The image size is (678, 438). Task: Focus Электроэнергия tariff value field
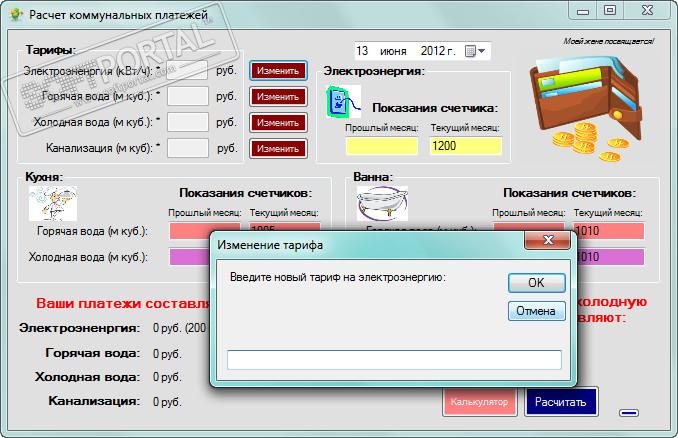tap(187, 70)
